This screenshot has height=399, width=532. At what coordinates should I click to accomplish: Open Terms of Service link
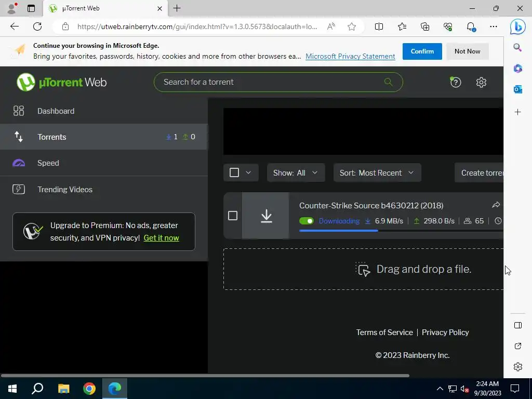tap(384, 332)
